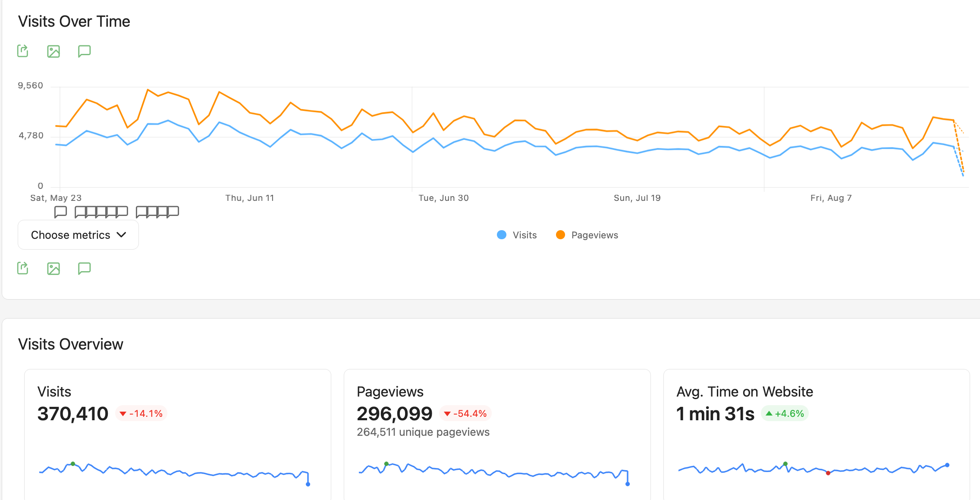Toggle the Pageviews series in the legend

pyautogui.click(x=587, y=235)
